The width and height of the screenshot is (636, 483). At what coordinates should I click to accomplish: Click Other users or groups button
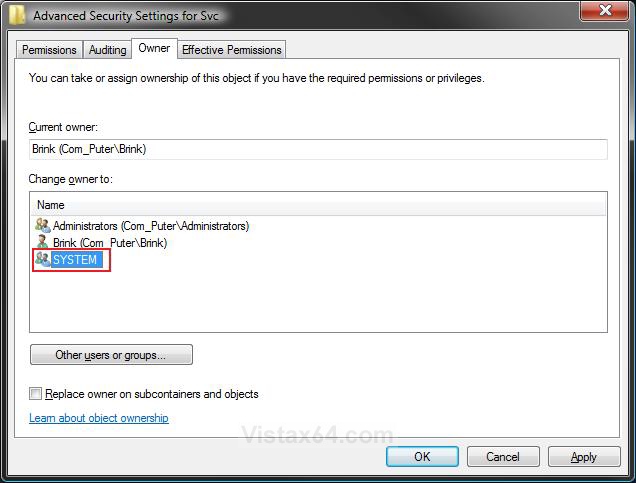coord(111,355)
